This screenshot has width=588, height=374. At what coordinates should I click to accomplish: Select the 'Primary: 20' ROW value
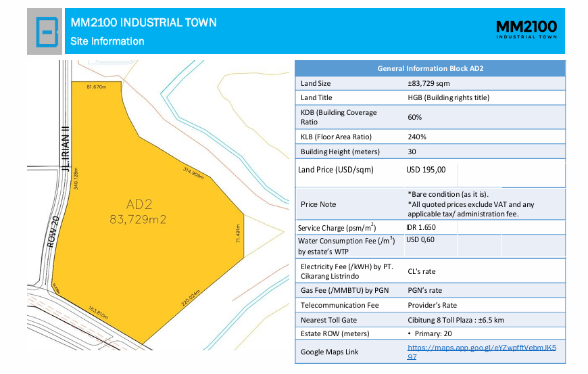pos(433,333)
